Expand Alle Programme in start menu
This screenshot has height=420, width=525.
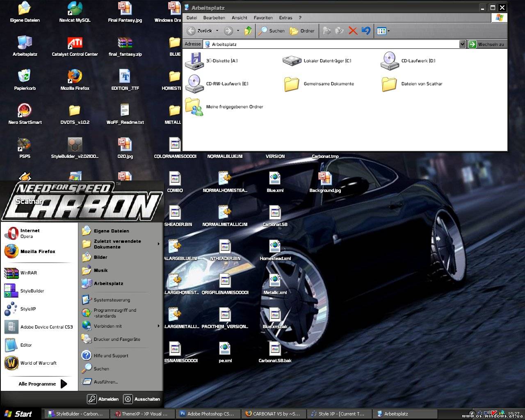click(43, 384)
